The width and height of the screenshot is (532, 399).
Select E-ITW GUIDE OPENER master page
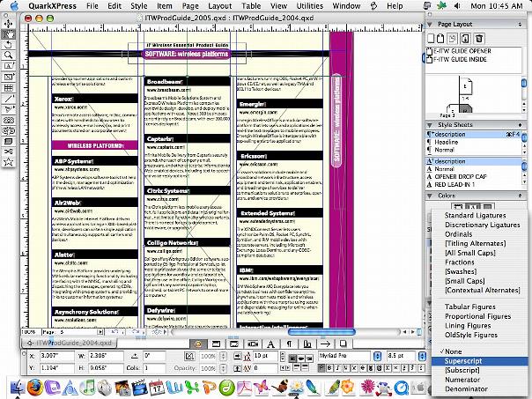point(462,51)
